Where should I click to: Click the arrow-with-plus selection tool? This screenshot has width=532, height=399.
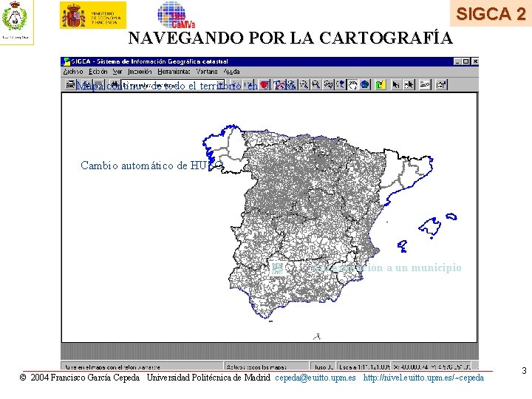(409, 84)
